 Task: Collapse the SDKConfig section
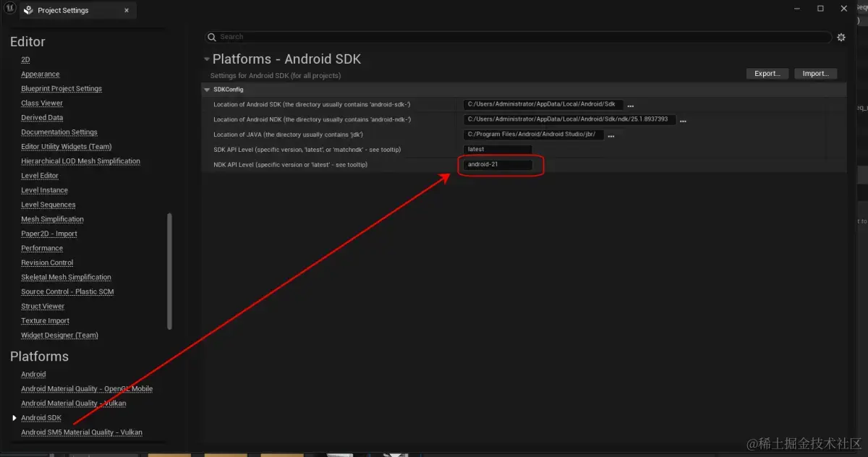click(x=208, y=90)
